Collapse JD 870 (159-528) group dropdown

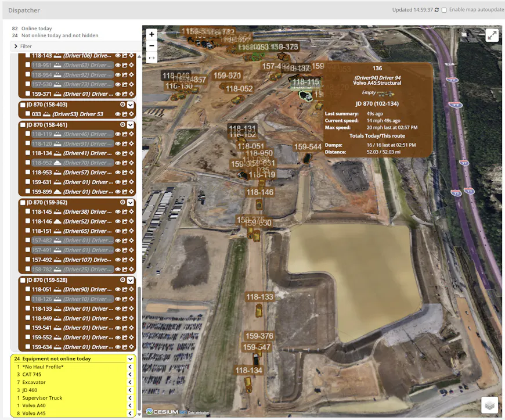[130, 280]
